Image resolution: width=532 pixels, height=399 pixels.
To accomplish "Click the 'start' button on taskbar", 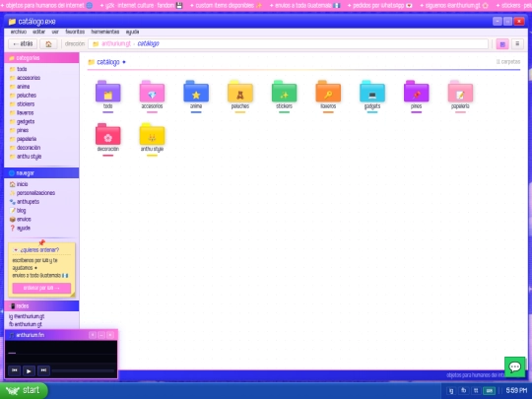I will (x=24, y=390).
